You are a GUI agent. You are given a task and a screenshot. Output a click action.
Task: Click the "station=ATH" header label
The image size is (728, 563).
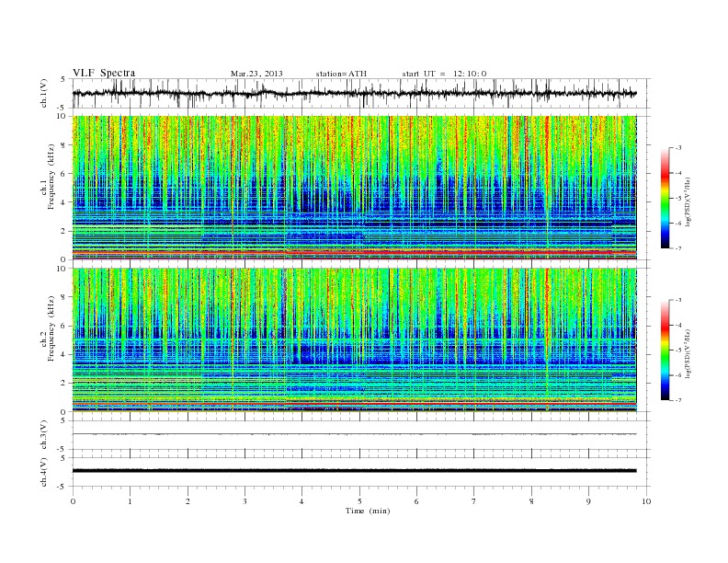coord(341,74)
